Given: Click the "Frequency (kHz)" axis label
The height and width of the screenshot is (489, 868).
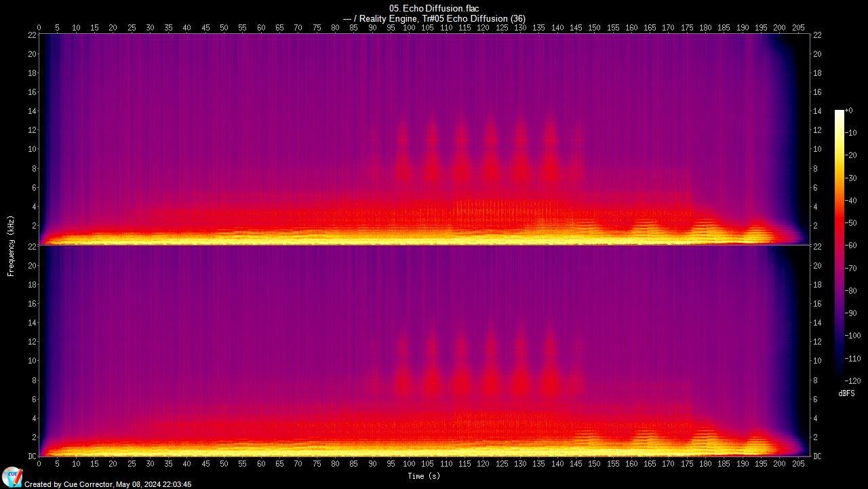Looking at the screenshot, I should 11,246.
